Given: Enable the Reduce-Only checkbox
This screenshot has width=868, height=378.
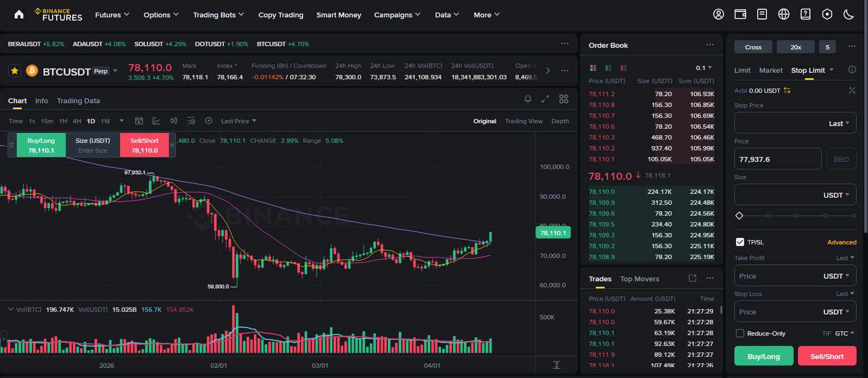Looking at the screenshot, I should click(740, 333).
